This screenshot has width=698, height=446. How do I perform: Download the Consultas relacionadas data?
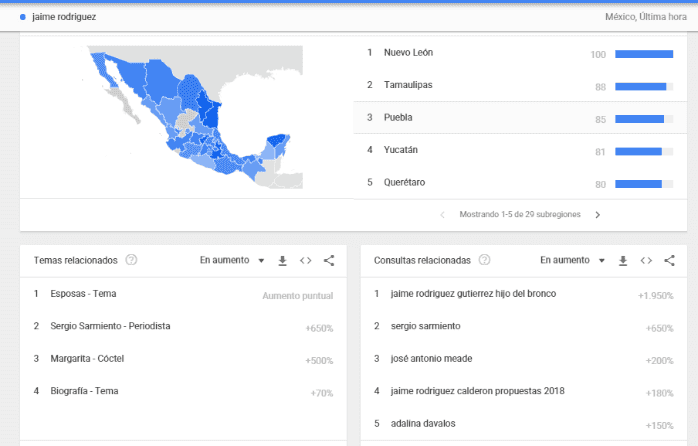point(623,261)
